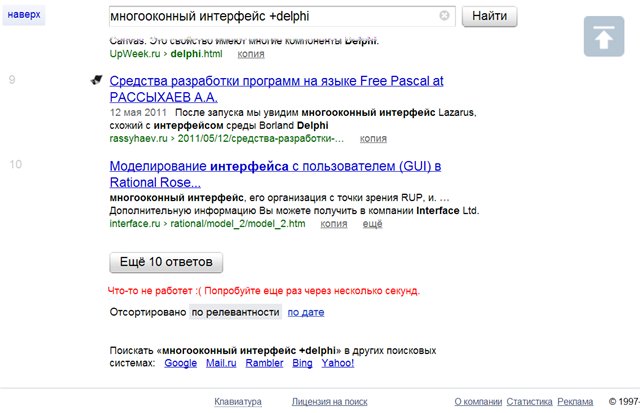Viewport: 640px width, 413px height.
Task: Click the scroll-to-top arrow icon
Action: tap(602, 38)
